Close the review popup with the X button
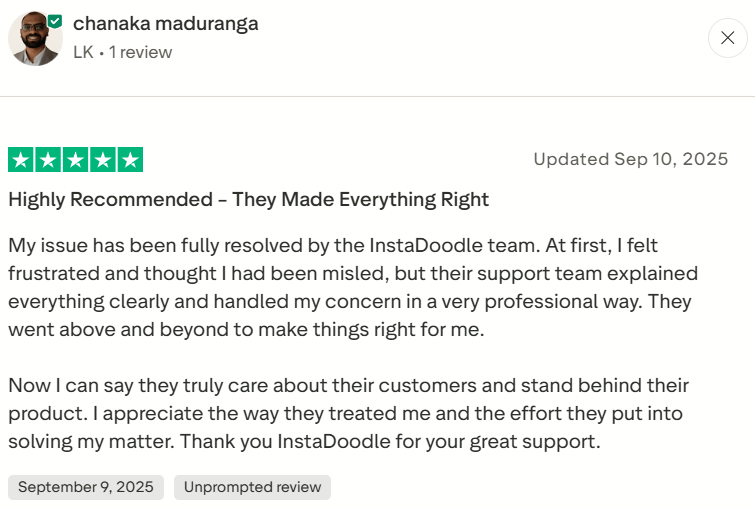Screen dimensions: 755x507 point(728,38)
